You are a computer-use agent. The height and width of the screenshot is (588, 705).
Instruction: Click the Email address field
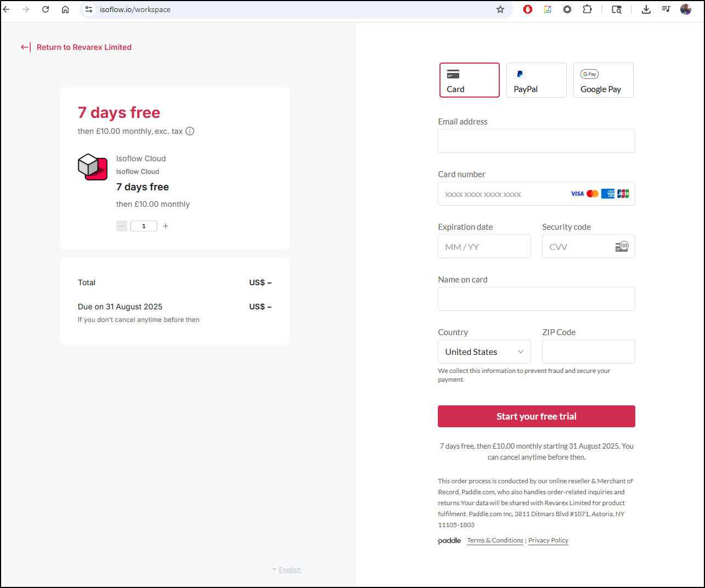tap(537, 141)
